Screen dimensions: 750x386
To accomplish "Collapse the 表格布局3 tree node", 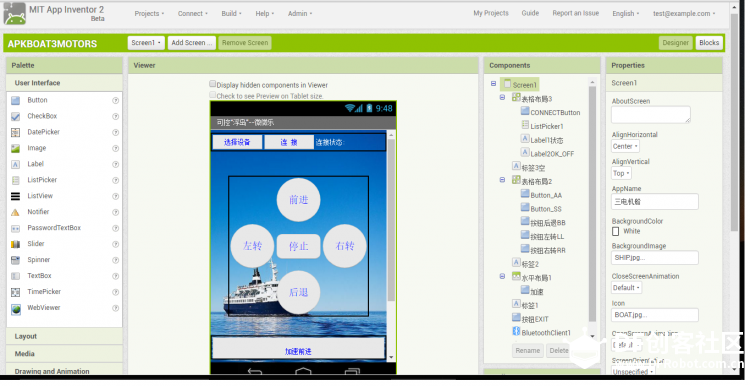I will tap(502, 98).
